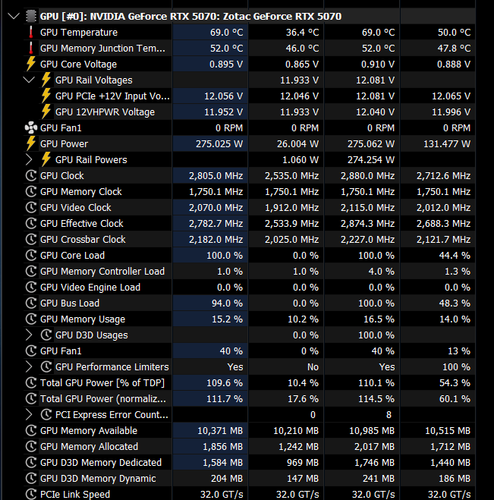
Task: Select the GPU Memory Controller Load row label
Action: click(x=102, y=271)
